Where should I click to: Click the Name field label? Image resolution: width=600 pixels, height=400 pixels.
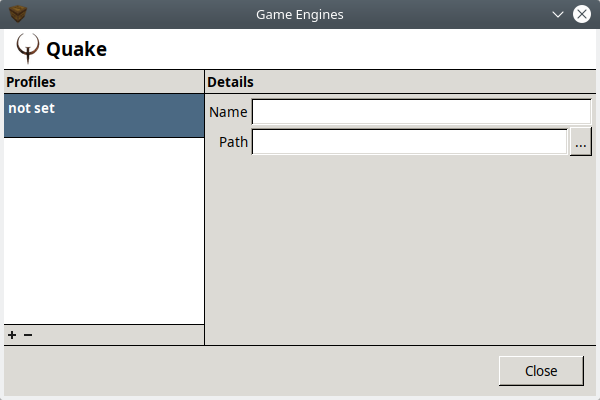pyautogui.click(x=228, y=112)
